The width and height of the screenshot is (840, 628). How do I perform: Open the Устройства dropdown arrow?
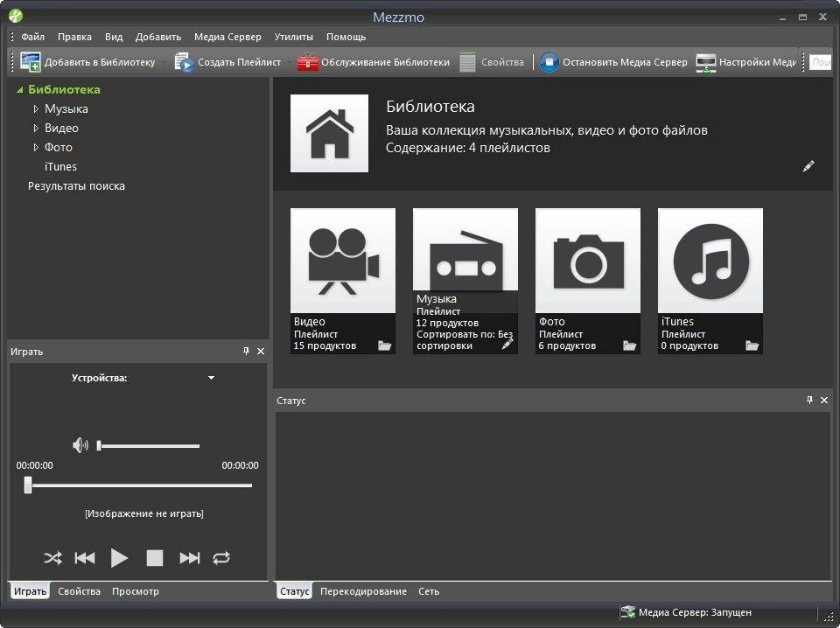pos(211,378)
